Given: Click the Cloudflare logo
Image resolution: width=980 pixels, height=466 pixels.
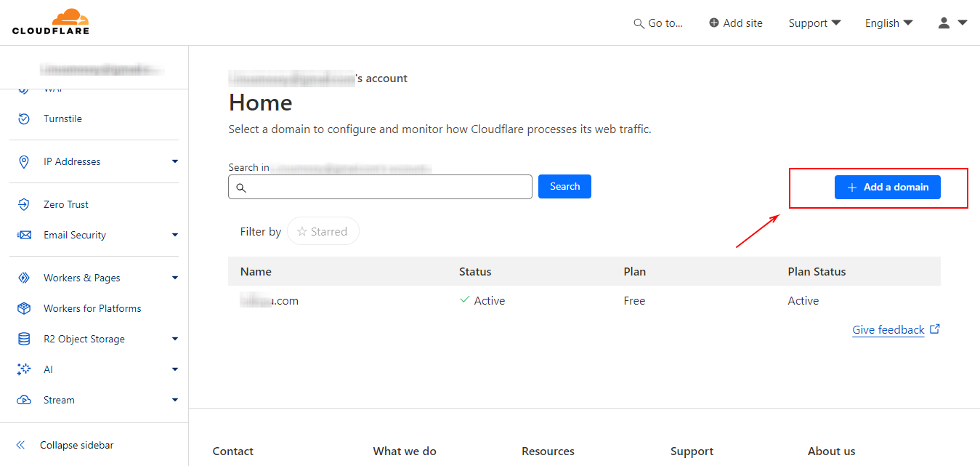Looking at the screenshot, I should (x=51, y=22).
